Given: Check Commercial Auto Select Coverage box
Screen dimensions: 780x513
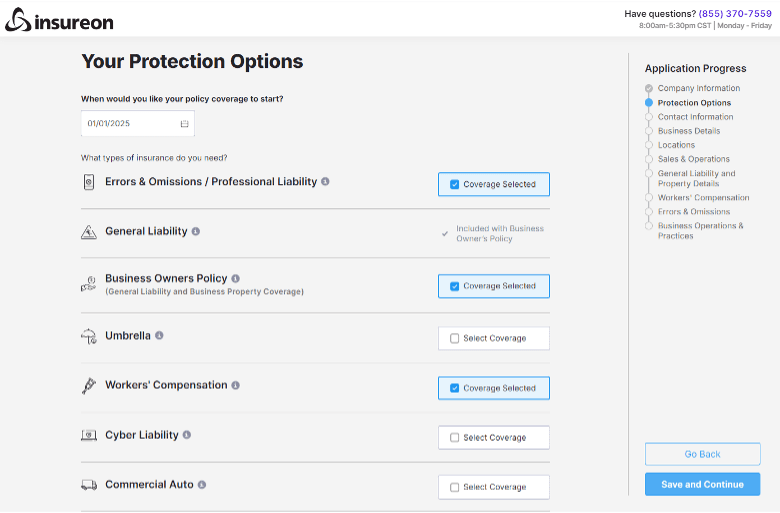Looking at the screenshot, I should click(455, 487).
